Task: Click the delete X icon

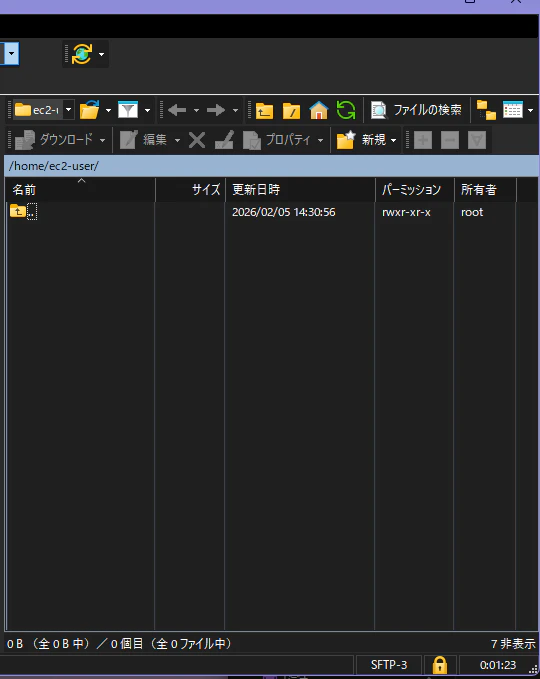Action: click(197, 140)
